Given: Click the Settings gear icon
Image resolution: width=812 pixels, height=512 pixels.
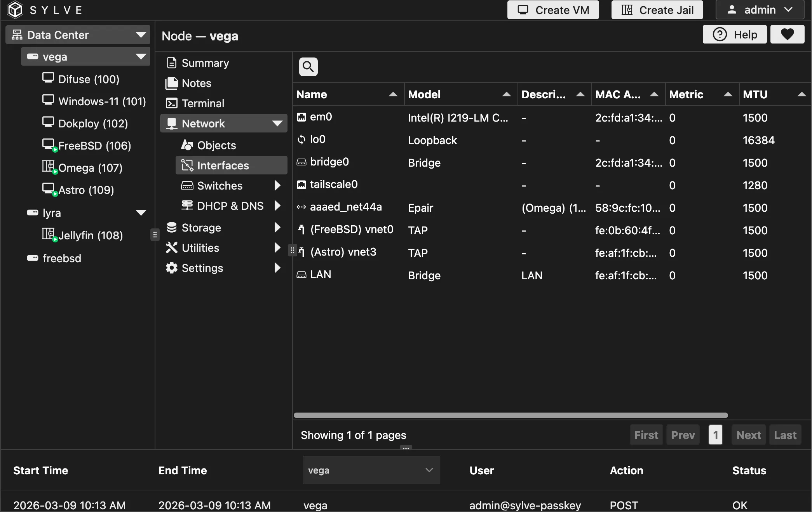Looking at the screenshot, I should click(x=171, y=268).
